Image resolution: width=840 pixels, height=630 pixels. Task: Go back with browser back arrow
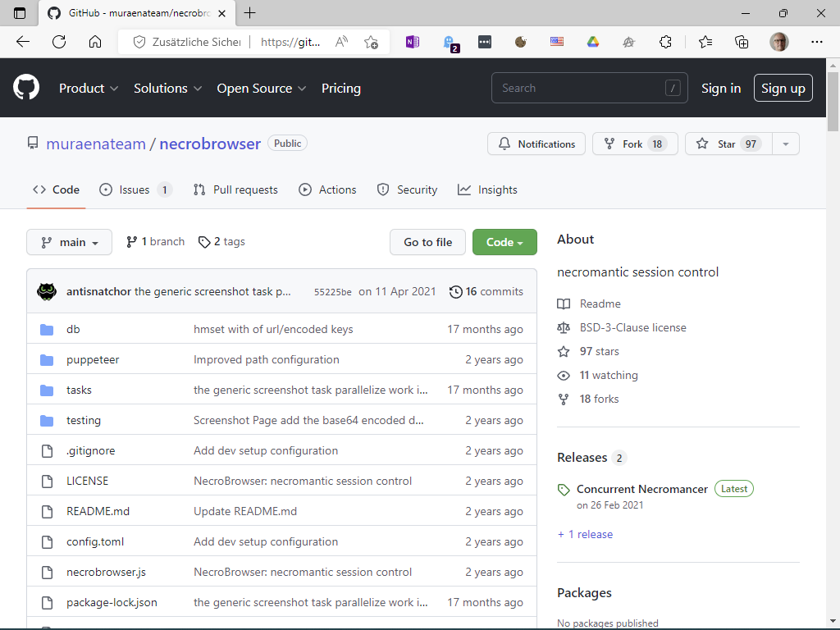(22, 42)
